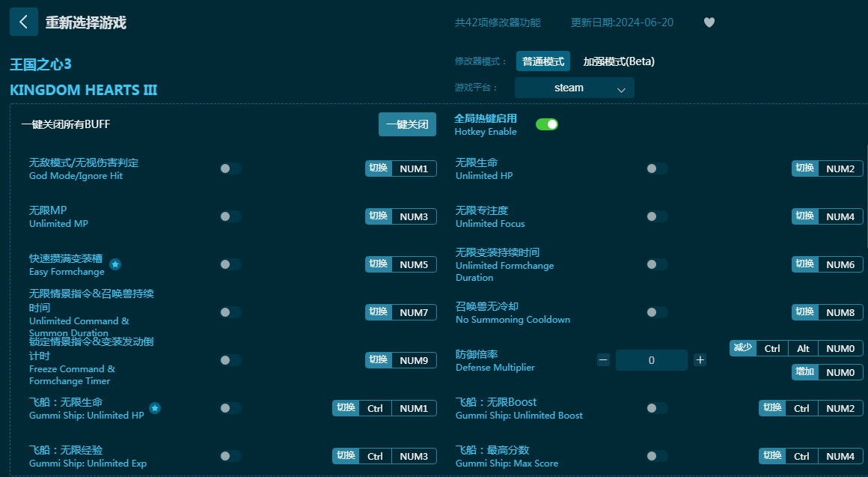This screenshot has width=868, height=477.
Task: Toggle Gummi Ship: Unlimited Boost switch
Action: (656, 408)
